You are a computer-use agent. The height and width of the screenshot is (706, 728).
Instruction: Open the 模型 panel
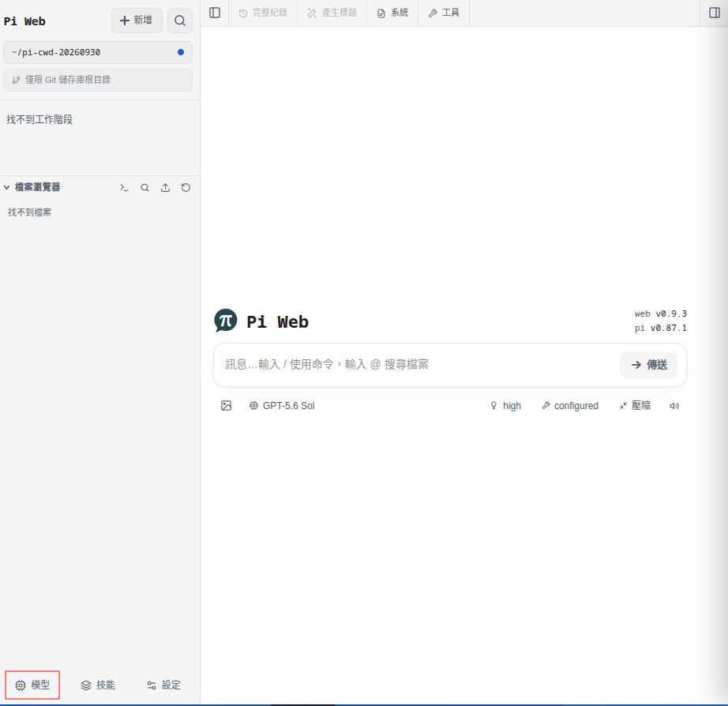point(32,685)
